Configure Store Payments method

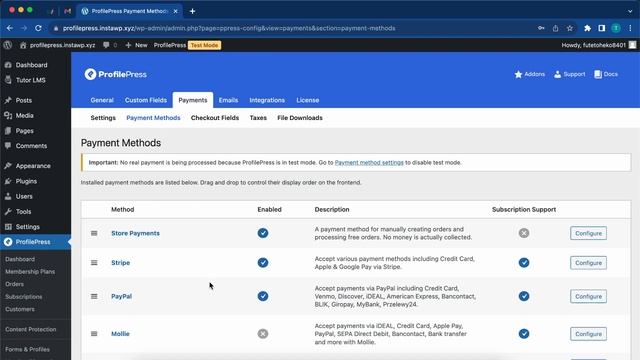(x=588, y=233)
